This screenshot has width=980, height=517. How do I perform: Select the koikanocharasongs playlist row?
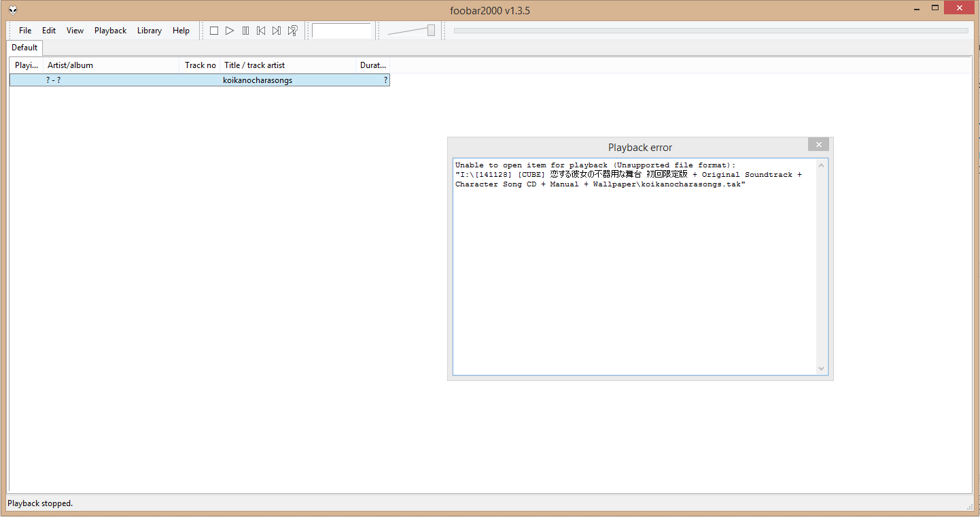[x=200, y=80]
